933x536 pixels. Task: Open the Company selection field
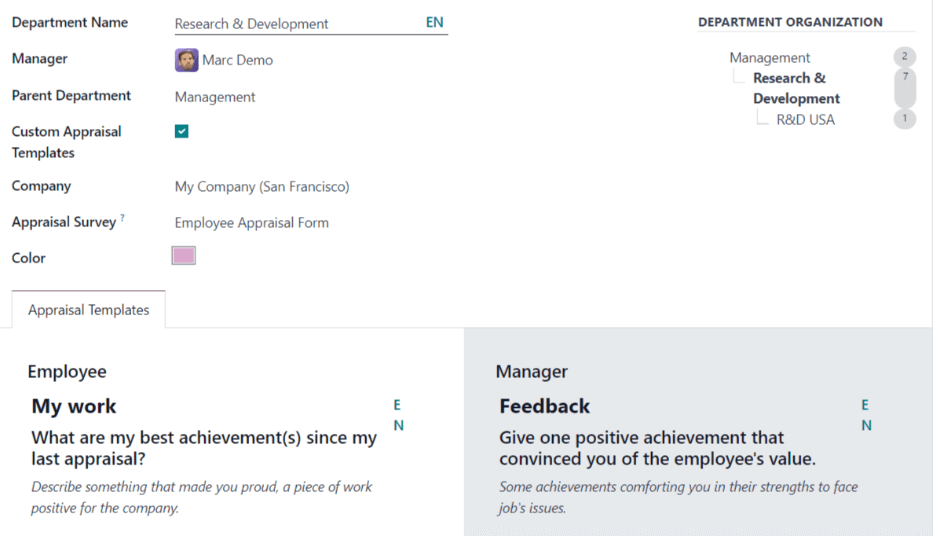(300, 186)
